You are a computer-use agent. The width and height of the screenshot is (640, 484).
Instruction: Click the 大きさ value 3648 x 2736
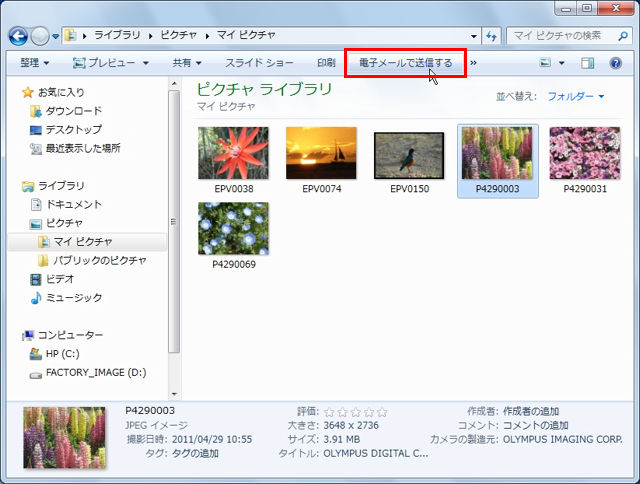(x=351, y=426)
